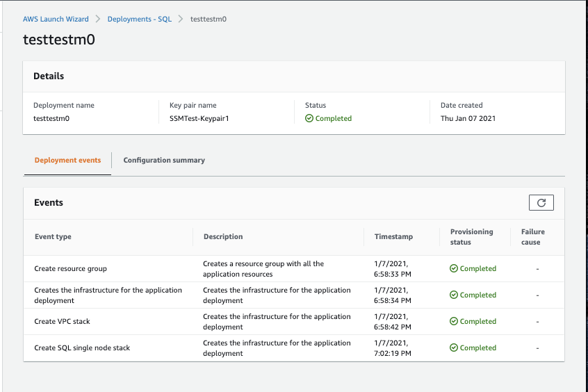
Task: Click the Completed status check icon in Details
Action: pos(309,119)
